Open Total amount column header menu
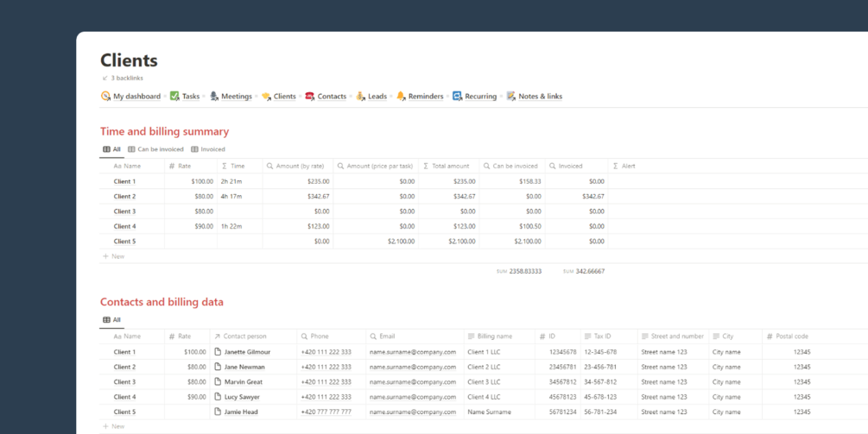The width and height of the screenshot is (868, 434). point(448,166)
